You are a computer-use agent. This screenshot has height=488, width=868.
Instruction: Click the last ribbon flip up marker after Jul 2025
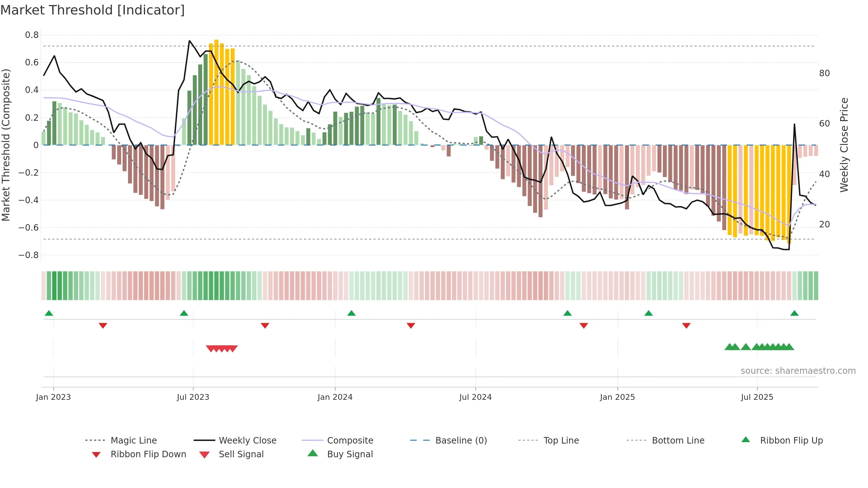click(x=794, y=313)
